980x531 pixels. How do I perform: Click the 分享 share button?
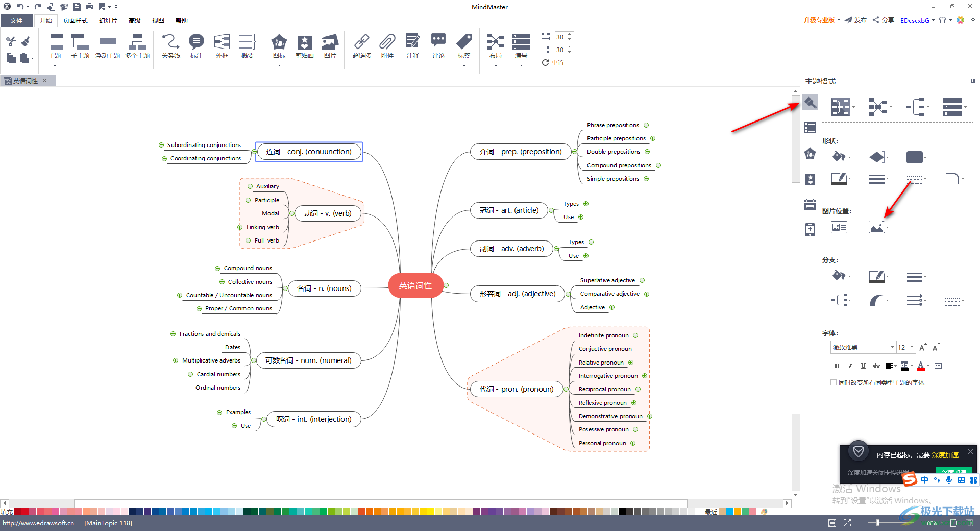point(884,20)
